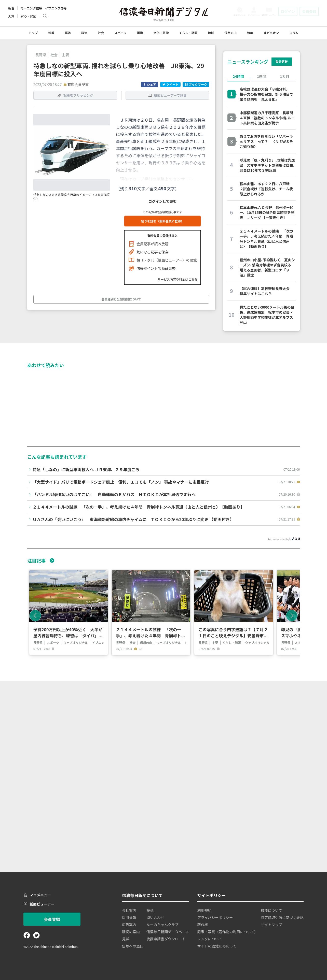Screen dimensions: 327x980
Task: Click orange 続きを読む（無料会員に登録）button
Action: (162, 221)
